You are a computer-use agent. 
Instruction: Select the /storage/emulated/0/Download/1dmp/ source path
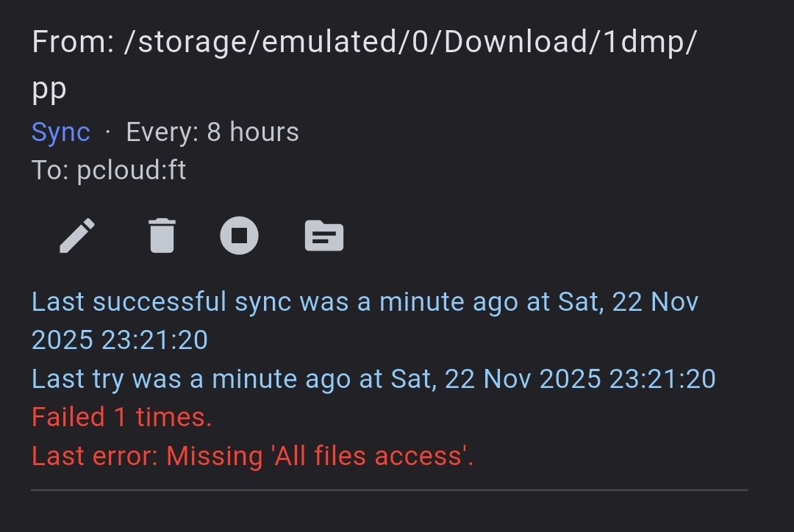click(x=410, y=43)
